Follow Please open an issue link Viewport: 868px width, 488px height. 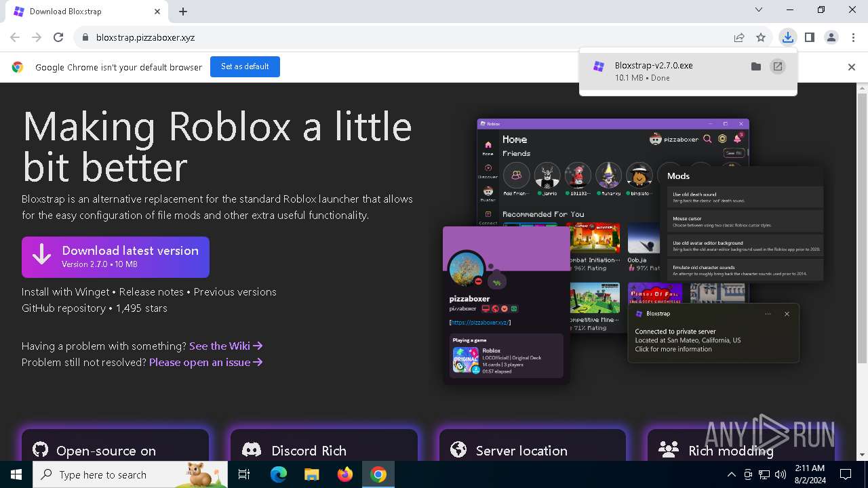(x=206, y=362)
